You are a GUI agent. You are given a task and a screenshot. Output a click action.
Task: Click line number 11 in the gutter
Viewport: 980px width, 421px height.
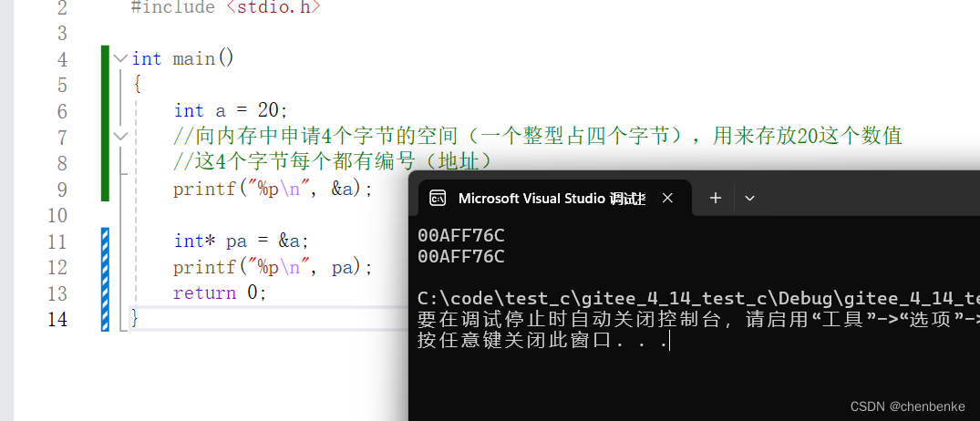tap(57, 241)
